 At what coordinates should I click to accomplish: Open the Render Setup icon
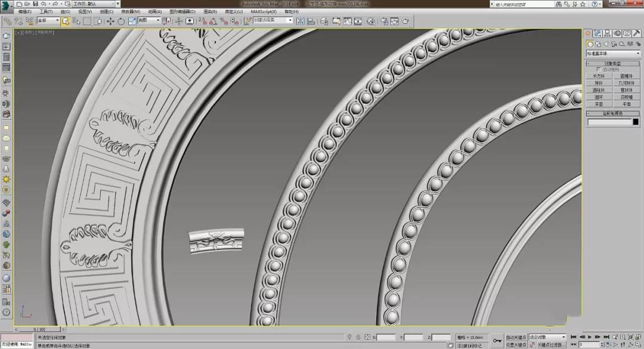point(384,21)
